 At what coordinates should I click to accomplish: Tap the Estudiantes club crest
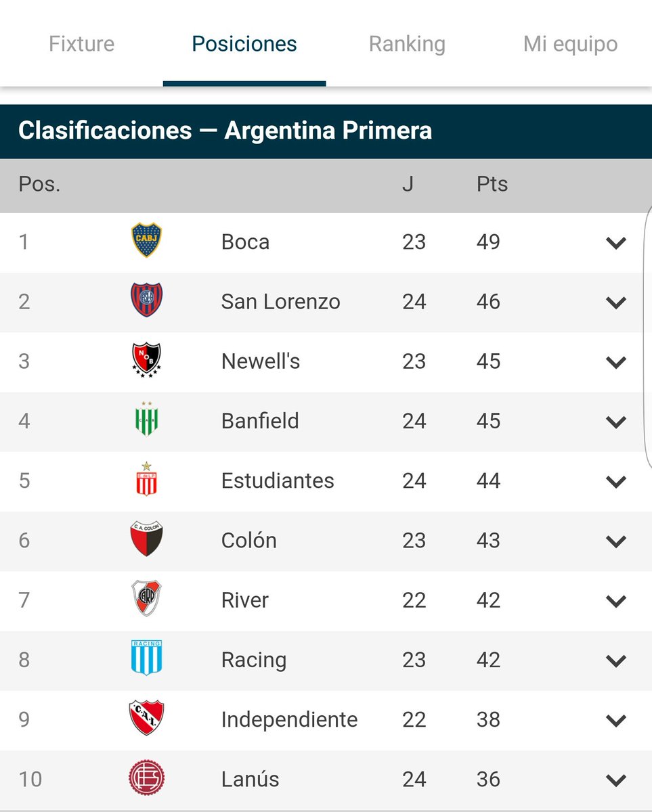coord(146,479)
